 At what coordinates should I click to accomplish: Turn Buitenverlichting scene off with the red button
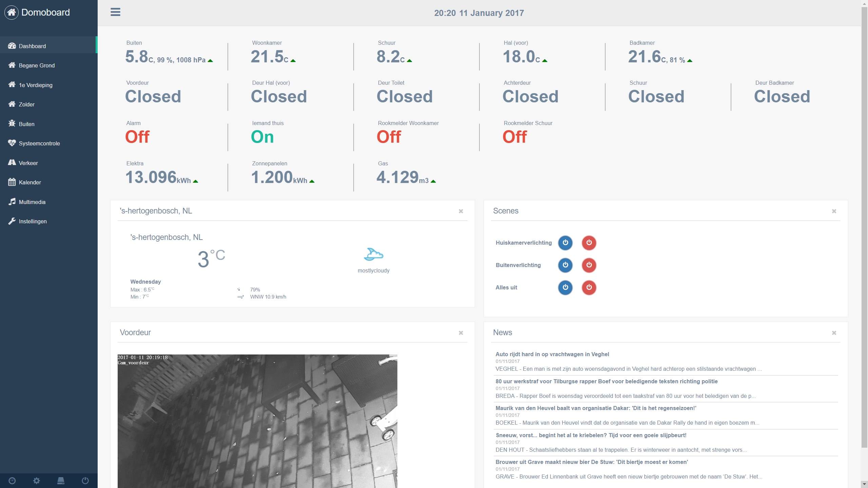coord(589,265)
